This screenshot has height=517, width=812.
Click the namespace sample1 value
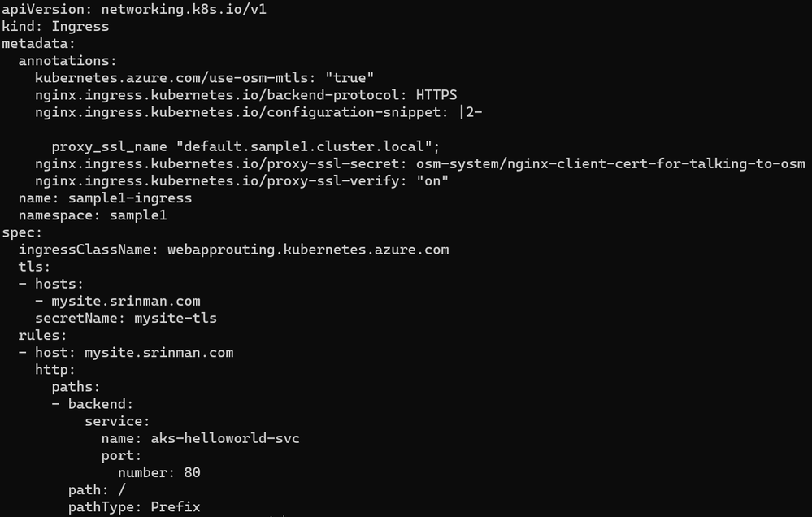tap(138, 215)
